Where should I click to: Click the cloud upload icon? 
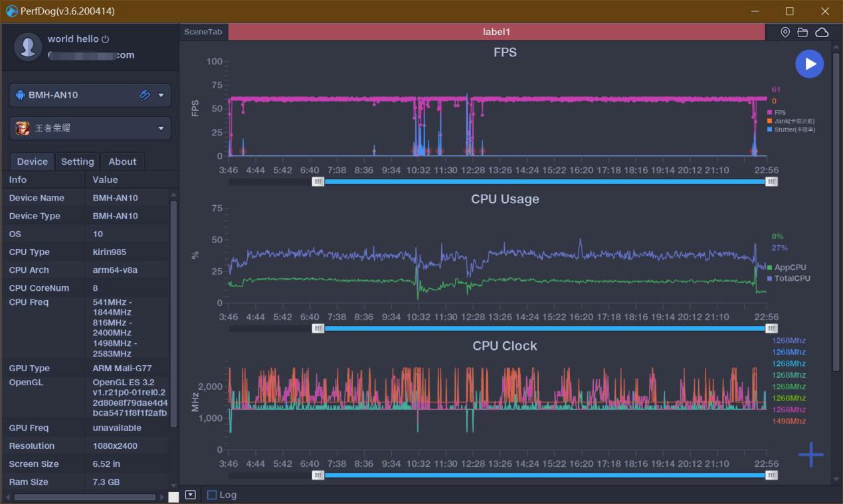coord(822,33)
